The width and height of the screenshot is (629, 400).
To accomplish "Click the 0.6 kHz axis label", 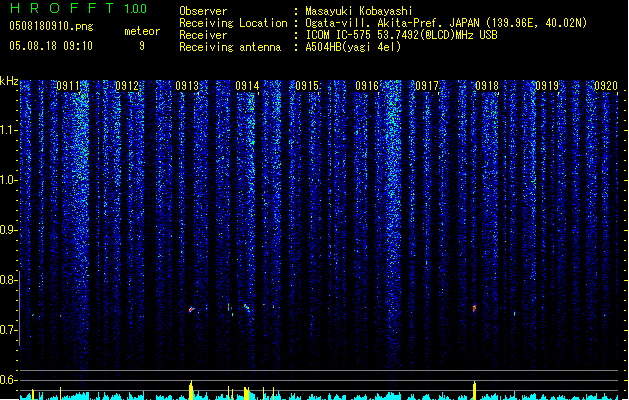I will [9, 380].
